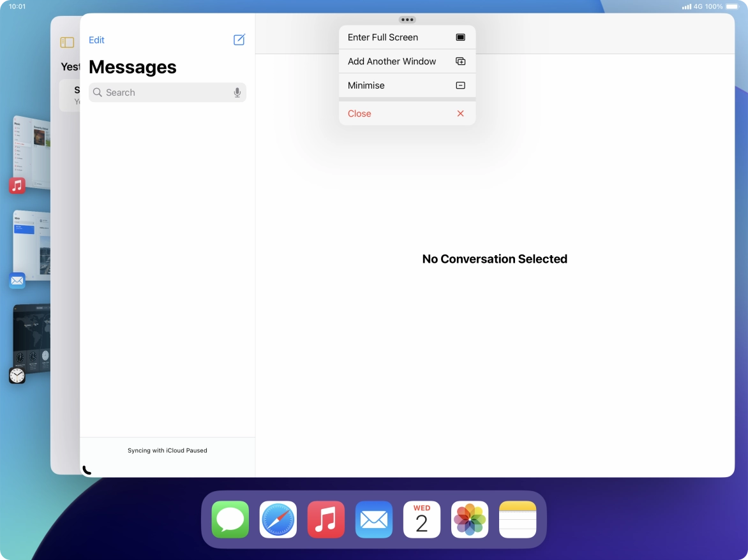Open Calendar from the dock
This screenshot has height=560, width=748.
tap(422, 520)
